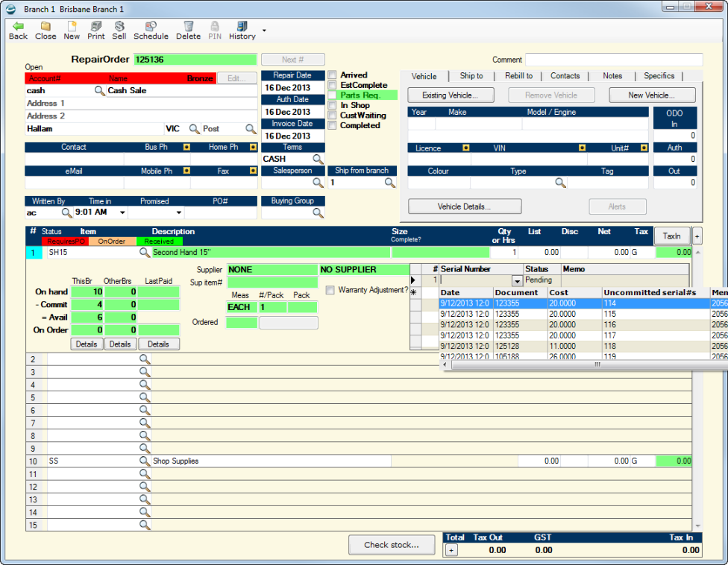The width and height of the screenshot is (728, 565).
Task: Click the Existing Vehicle... button
Action: tap(451, 95)
